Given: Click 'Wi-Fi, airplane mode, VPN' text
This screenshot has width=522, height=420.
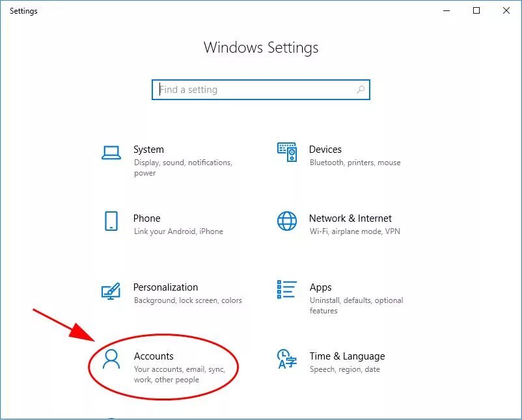Looking at the screenshot, I should (x=355, y=231).
